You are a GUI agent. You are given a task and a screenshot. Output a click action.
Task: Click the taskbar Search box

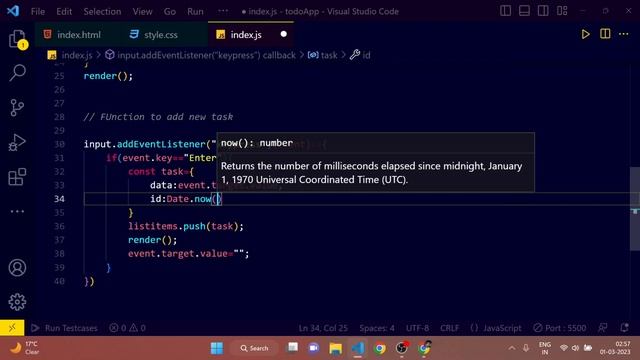click(255, 348)
